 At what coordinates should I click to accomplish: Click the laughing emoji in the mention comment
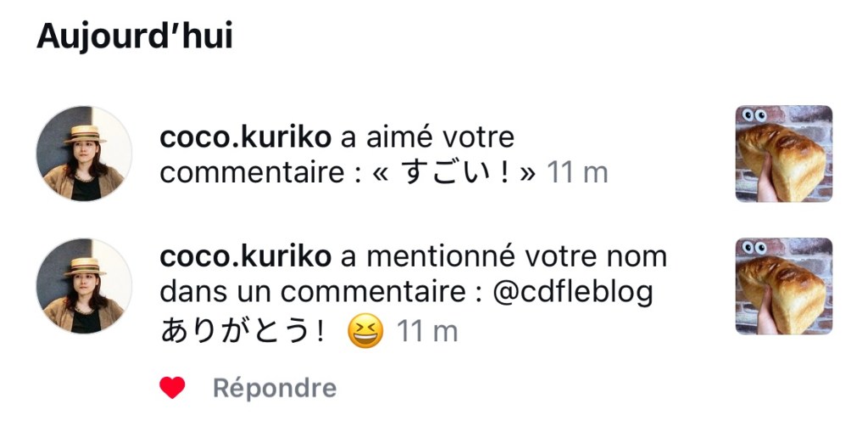pos(365,331)
